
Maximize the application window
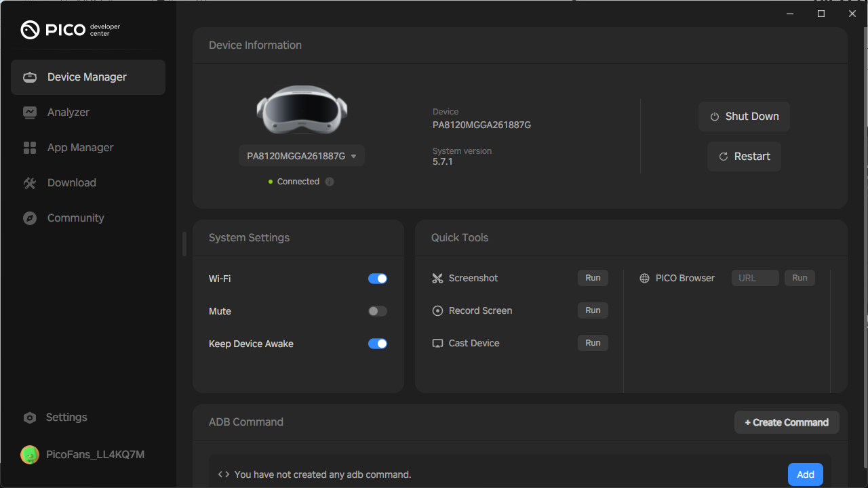pyautogui.click(x=821, y=14)
